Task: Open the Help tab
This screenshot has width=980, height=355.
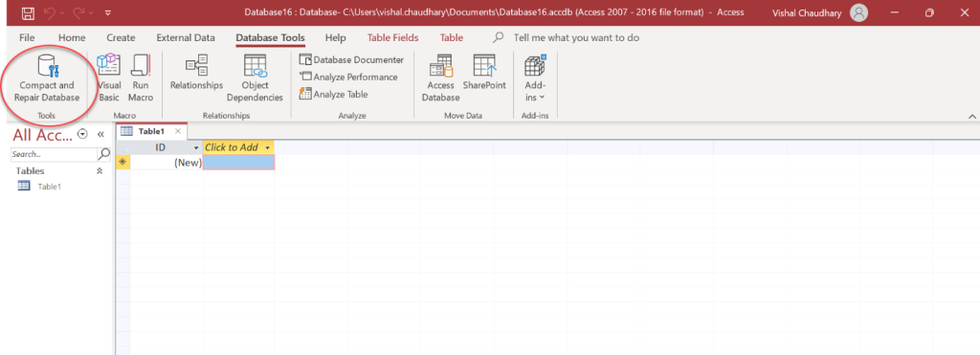Action: point(336,37)
